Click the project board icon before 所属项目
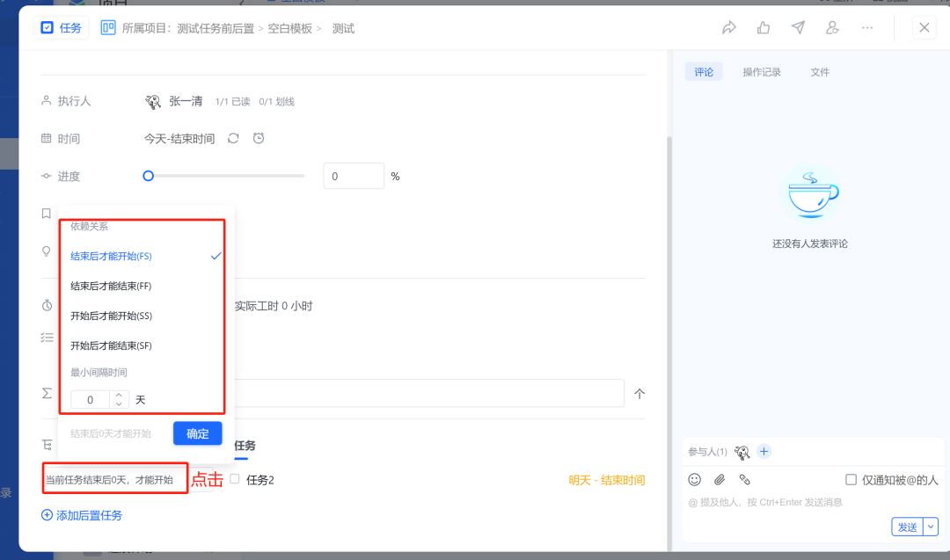Viewport: 950px width, 560px height. pyautogui.click(x=108, y=28)
